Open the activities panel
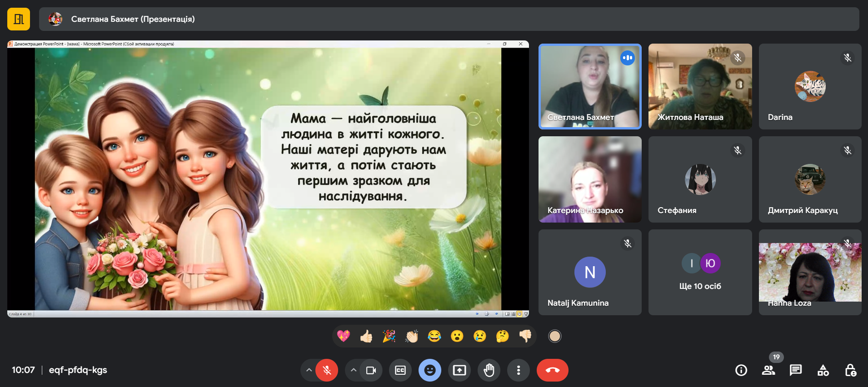Screen dimensions: 868x387 [x=823, y=370]
